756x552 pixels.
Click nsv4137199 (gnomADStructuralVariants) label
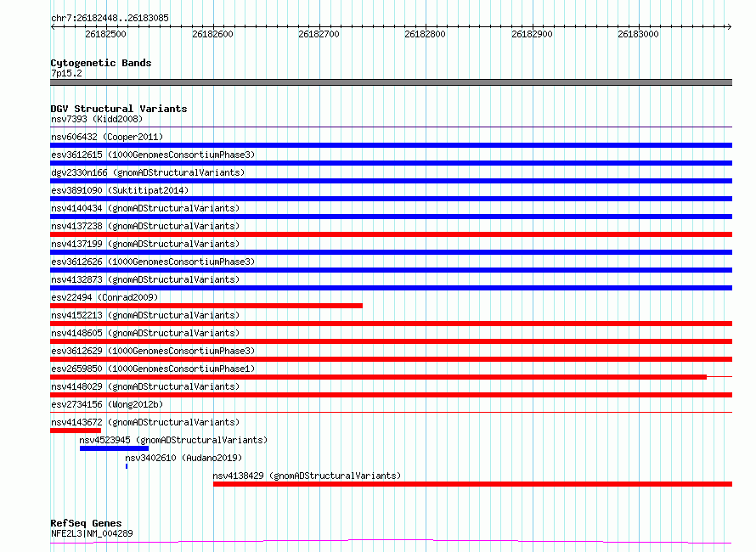tap(145, 244)
